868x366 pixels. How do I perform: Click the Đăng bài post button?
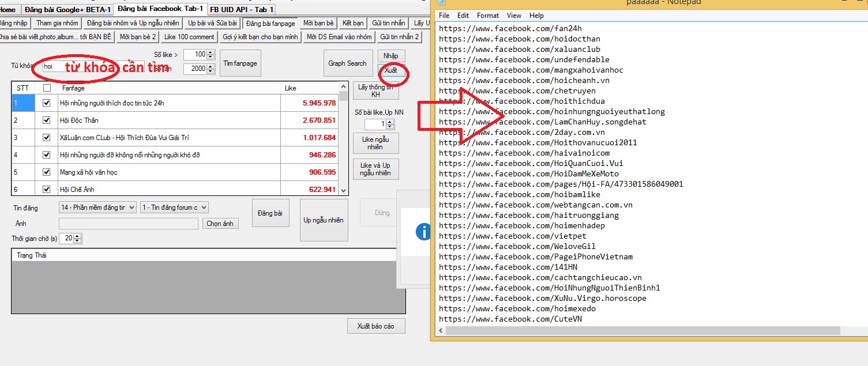tap(270, 213)
